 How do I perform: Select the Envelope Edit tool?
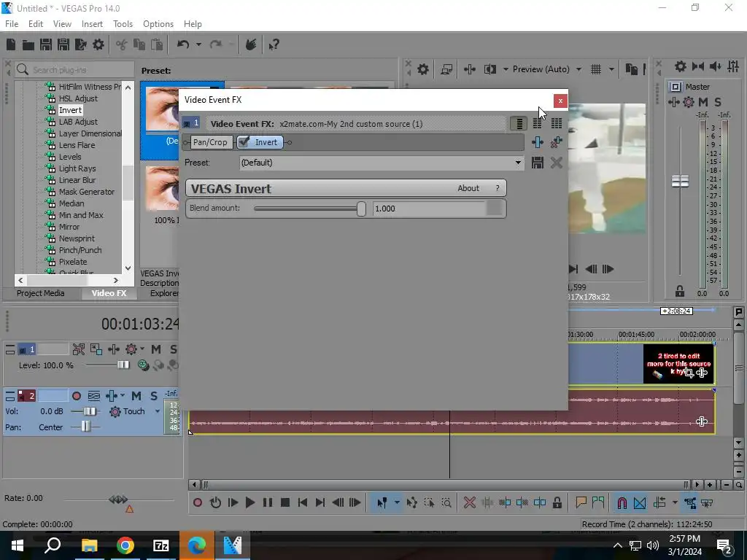point(412,502)
